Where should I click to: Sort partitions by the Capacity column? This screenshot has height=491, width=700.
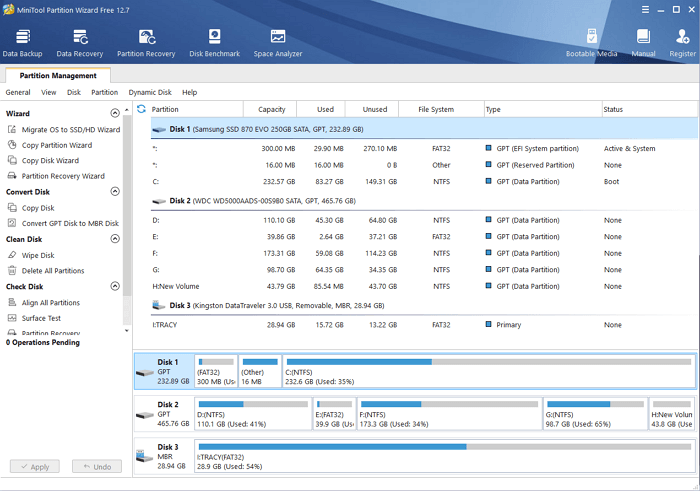point(272,109)
